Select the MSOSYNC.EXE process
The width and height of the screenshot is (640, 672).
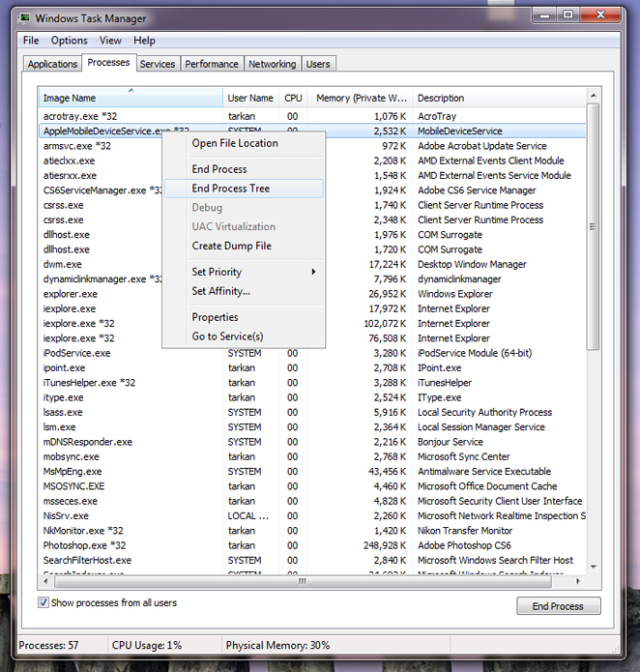click(312, 486)
